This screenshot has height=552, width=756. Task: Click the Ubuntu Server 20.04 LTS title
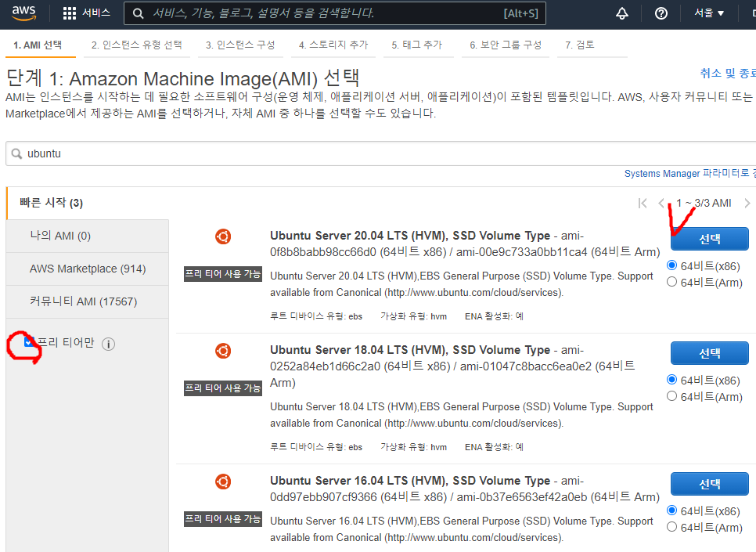(410, 236)
